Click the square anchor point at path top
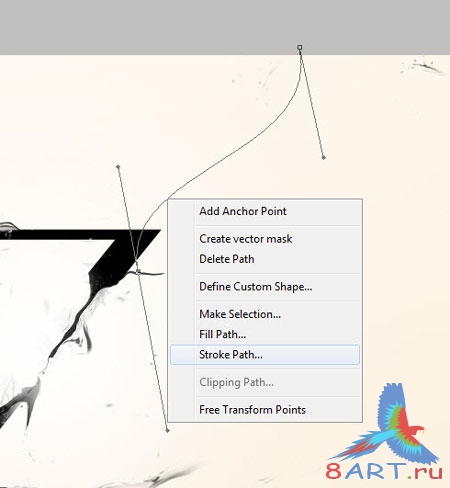This screenshot has width=450, height=488. (300, 48)
